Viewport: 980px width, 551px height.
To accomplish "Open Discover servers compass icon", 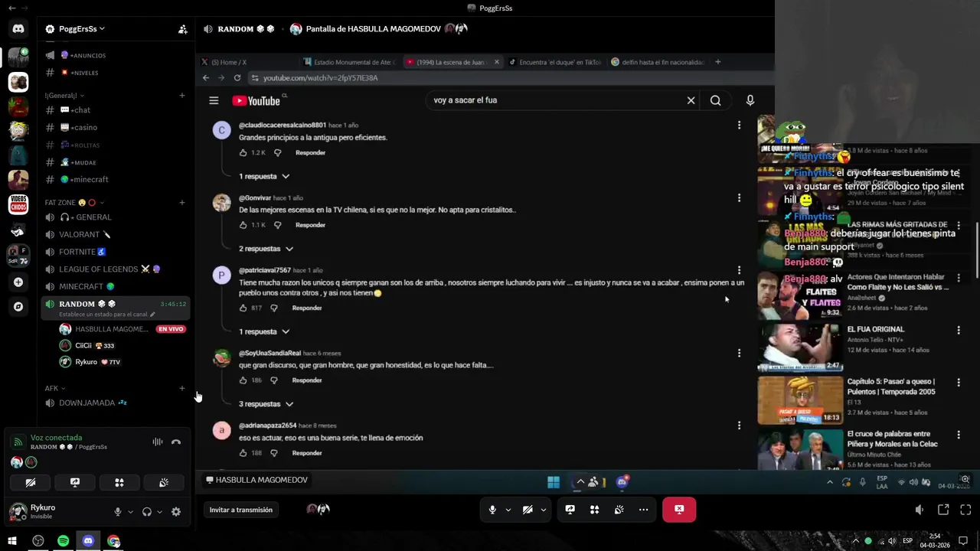I will pos(18,307).
